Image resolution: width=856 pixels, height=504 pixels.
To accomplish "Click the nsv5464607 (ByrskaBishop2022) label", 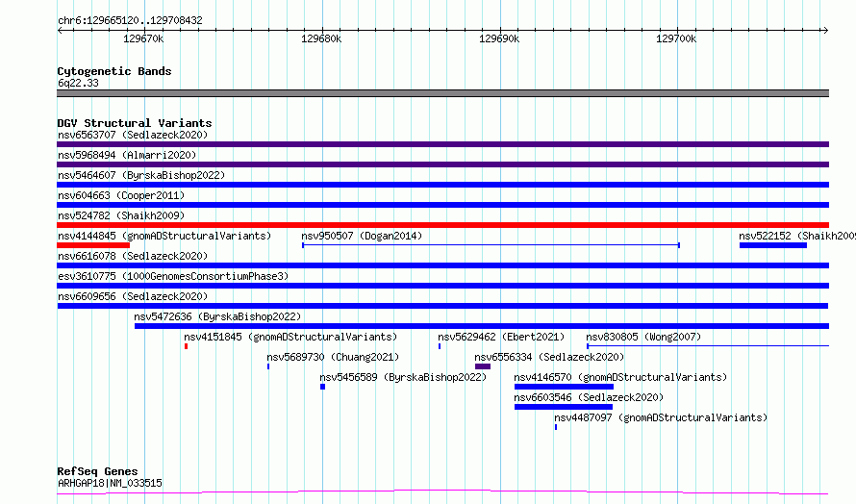I will tap(141, 175).
